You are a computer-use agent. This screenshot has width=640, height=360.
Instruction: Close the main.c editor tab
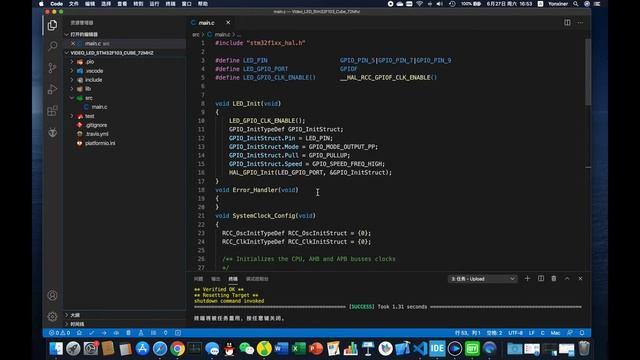[x=228, y=22]
